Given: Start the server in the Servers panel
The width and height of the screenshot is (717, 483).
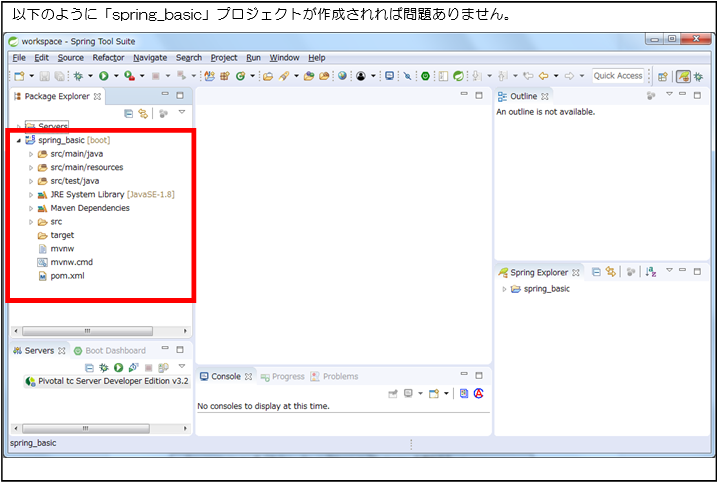Looking at the screenshot, I should (118, 368).
